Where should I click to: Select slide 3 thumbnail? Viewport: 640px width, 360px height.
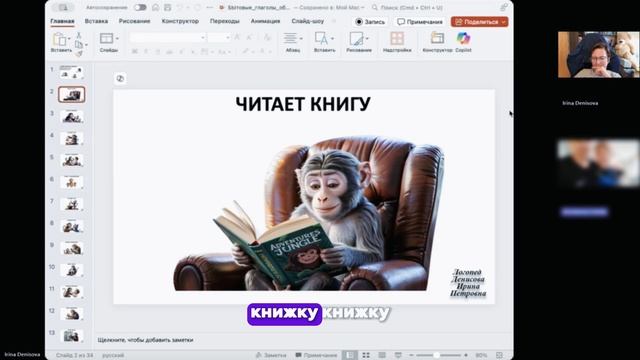click(71, 116)
